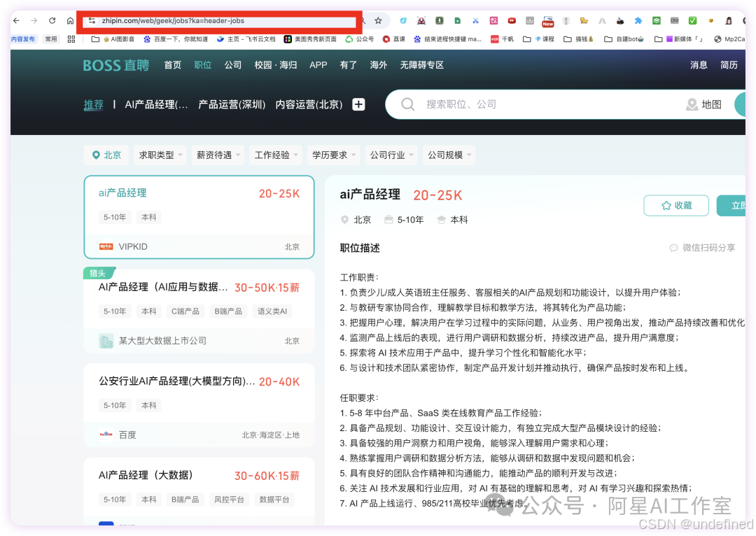756x536 pixels.
Task: Click the search magnifier icon
Action: 407,104
